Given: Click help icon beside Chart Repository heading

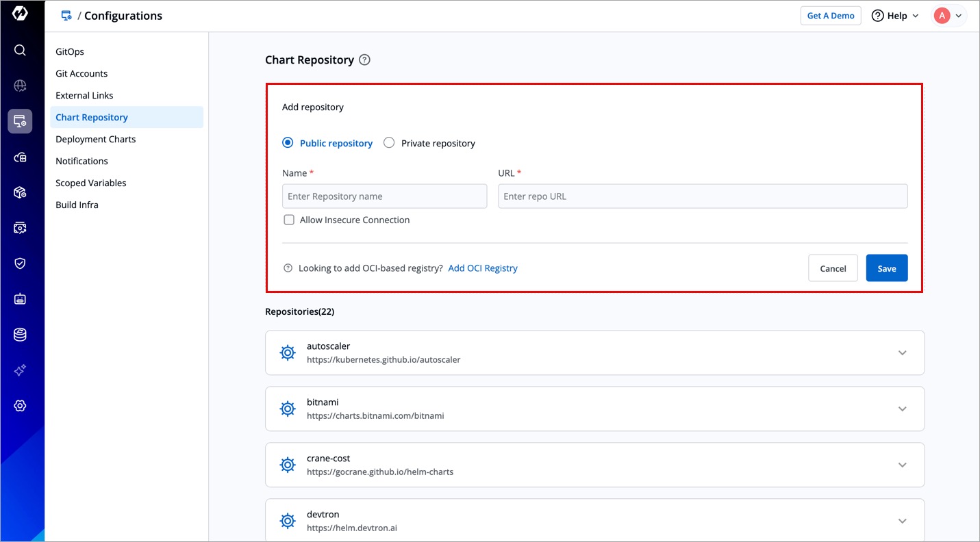Looking at the screenshot, I should (x=364, y=60).
